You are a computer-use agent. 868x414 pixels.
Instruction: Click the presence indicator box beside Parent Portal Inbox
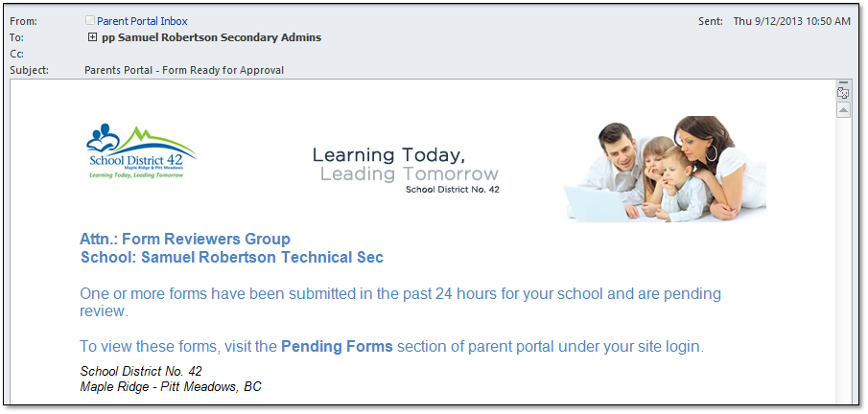point(90,21)
